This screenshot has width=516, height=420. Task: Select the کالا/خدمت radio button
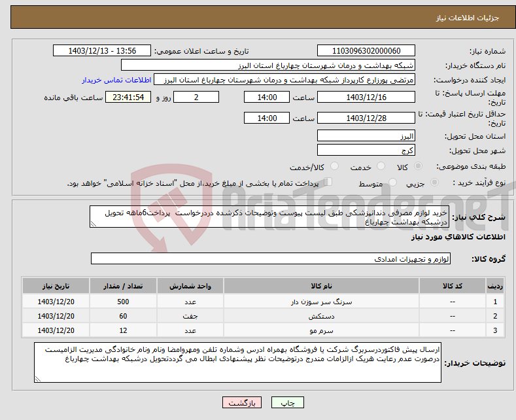334,166
